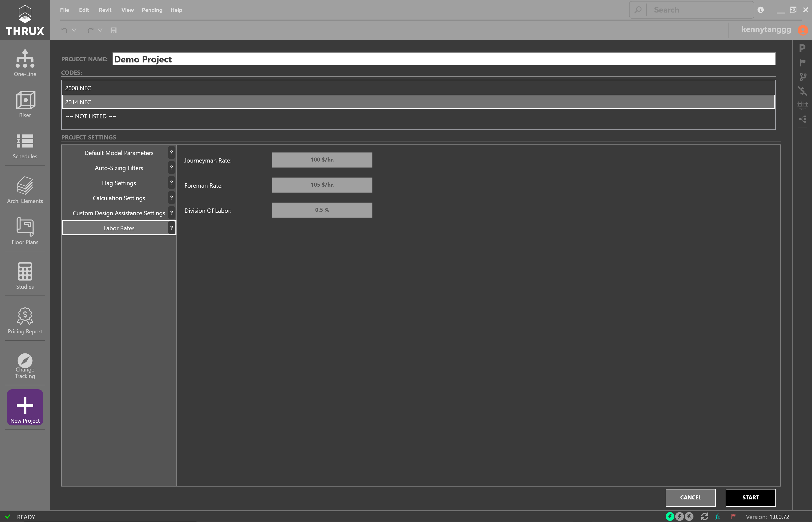812x522 pixels.
Task: Click the network tree icon in right panel
Action: pyautogui.click(x=802, y=119)
